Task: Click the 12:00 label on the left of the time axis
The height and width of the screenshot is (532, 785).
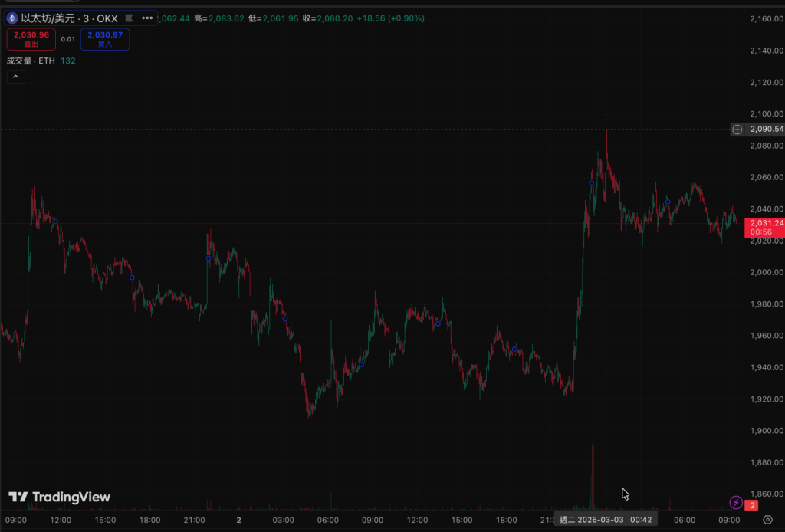Action: click(x=60, y=520)
